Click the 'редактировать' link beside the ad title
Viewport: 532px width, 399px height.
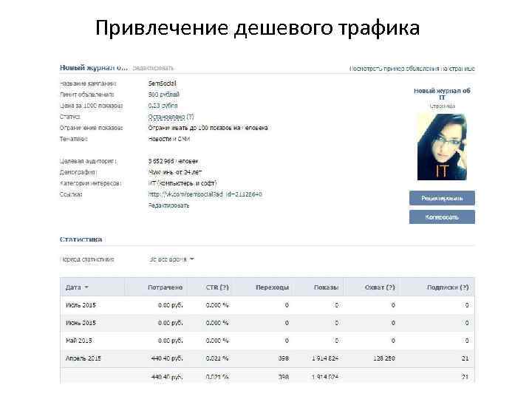point(153,68)
